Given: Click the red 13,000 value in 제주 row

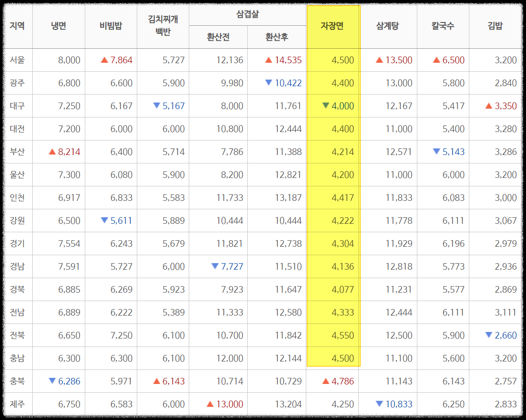Looking at the screenshot, I should (x=230, y=404).
